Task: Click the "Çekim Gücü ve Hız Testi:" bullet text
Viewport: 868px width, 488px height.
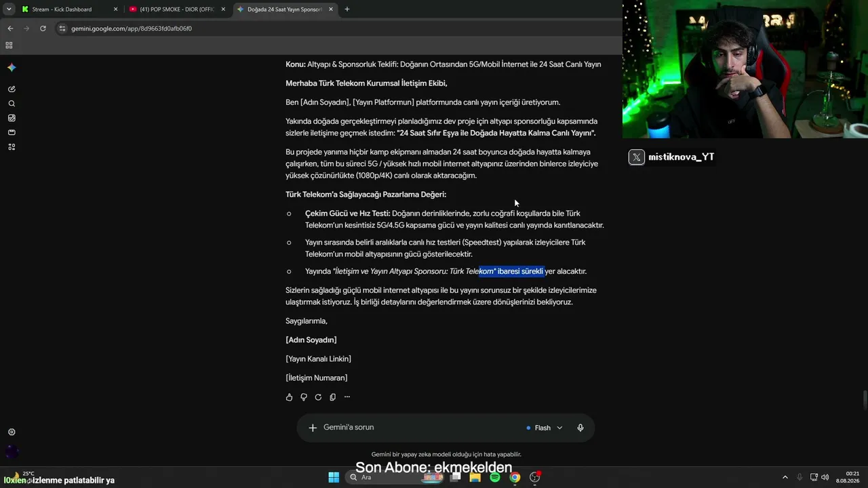Action: click(x=348, y=213)
